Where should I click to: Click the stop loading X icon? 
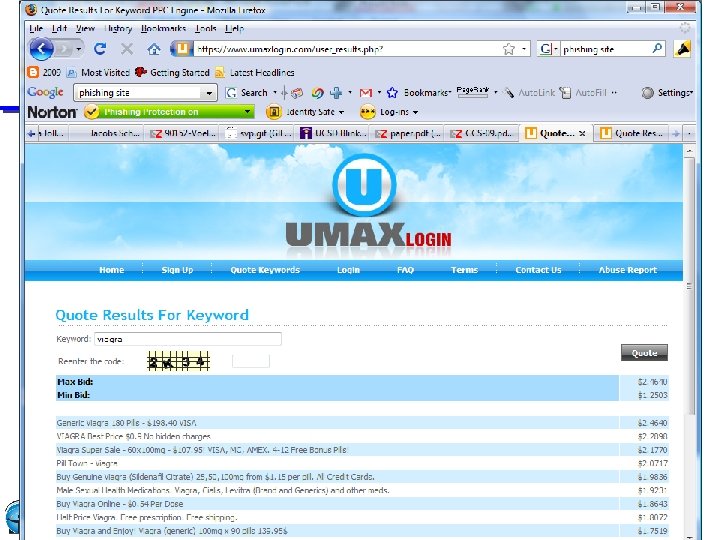[127, 49]
